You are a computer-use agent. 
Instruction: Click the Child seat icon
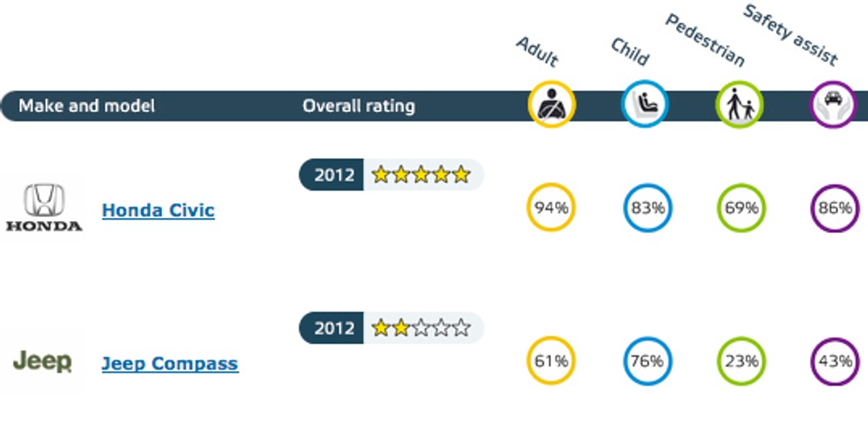pyautogui.click(x=645, y=104)
